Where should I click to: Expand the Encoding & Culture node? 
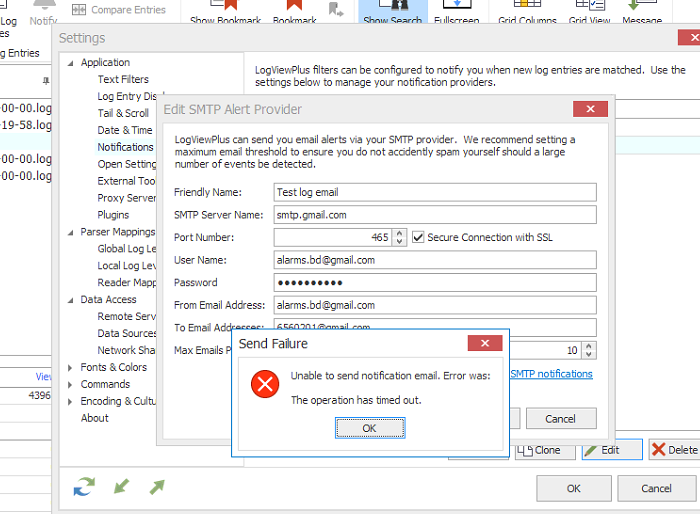pyautogui.click(x=70, y=402)
